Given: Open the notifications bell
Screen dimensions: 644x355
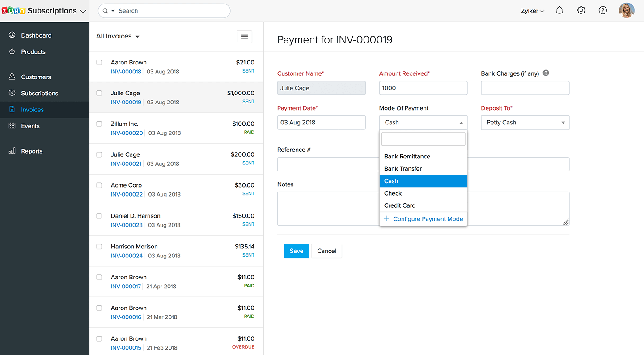Looking at the screenshot, I should point(559,10).
